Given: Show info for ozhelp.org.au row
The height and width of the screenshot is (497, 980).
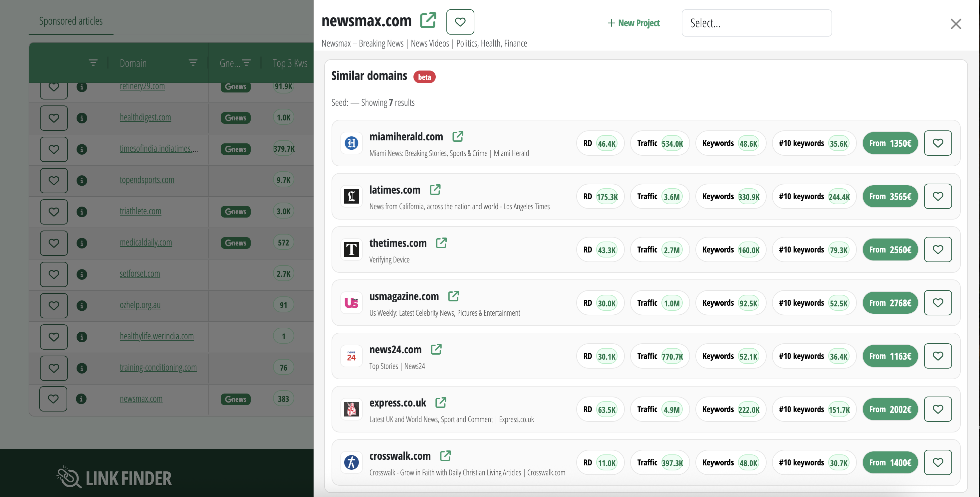Looking at the screenshot, I should [x=82, y=305].
